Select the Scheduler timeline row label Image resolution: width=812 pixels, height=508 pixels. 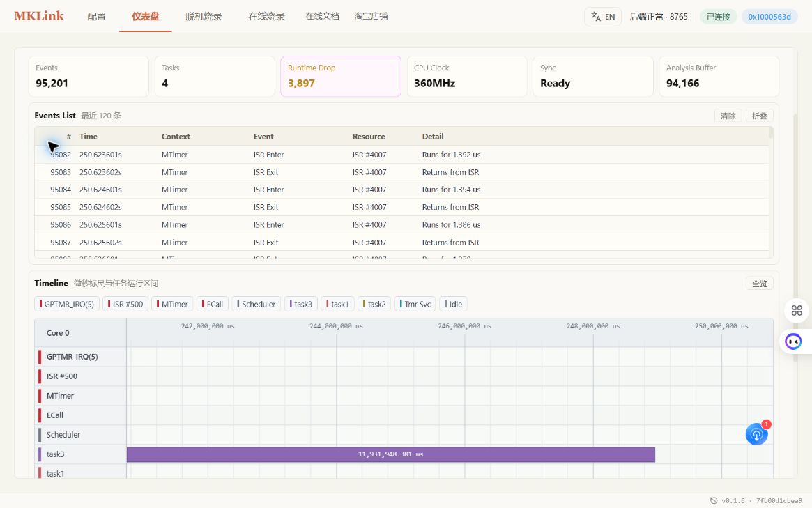(x=63, y=434)
